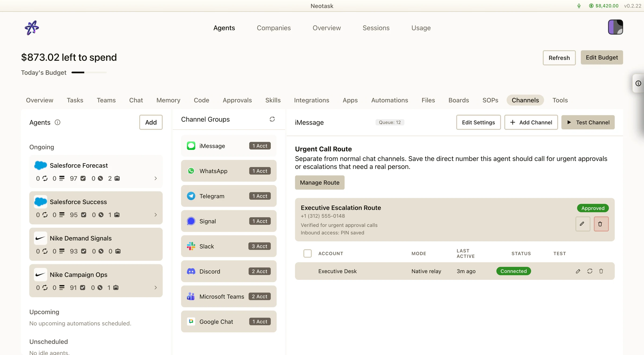The image size is (644, 355).
Task: Select the WhatsApp channel group
Action: [x=229, y=171]
